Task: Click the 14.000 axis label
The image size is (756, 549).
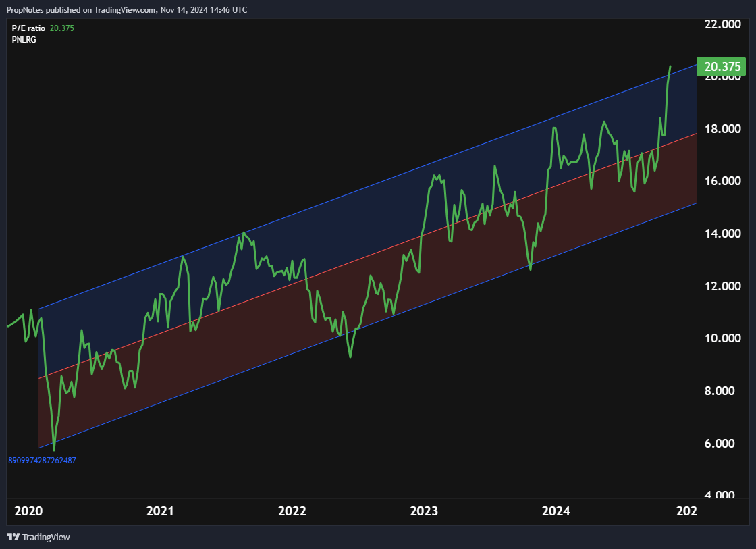Action: pos(722,234)
